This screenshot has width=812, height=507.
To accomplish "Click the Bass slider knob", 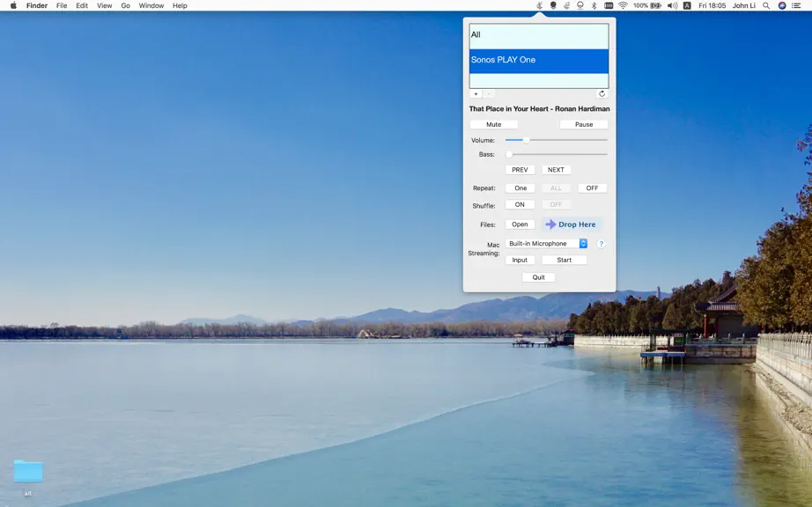I will tap(509, 154).
